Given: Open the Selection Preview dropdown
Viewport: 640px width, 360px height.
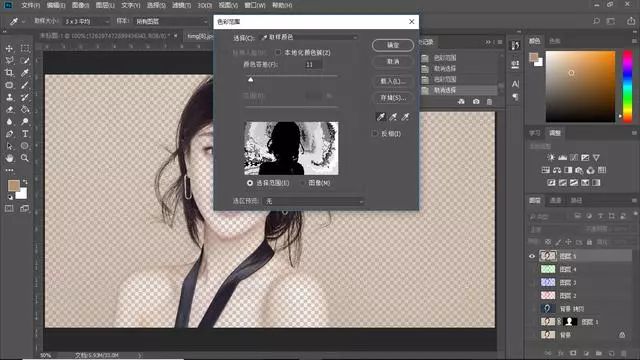Looking at the screenshot, I should coord(314,201).
